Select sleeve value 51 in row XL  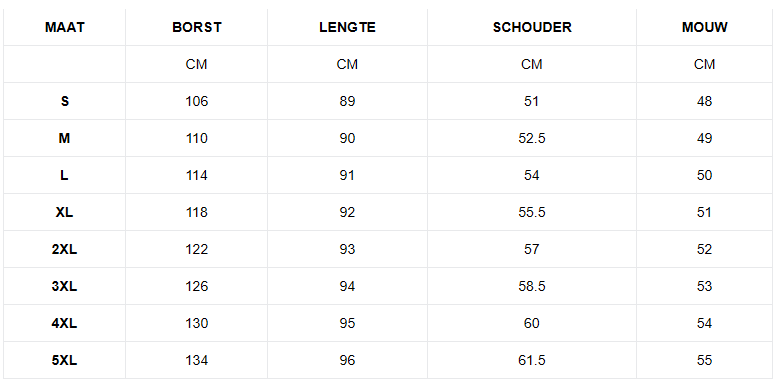click(x=704, y=212)
